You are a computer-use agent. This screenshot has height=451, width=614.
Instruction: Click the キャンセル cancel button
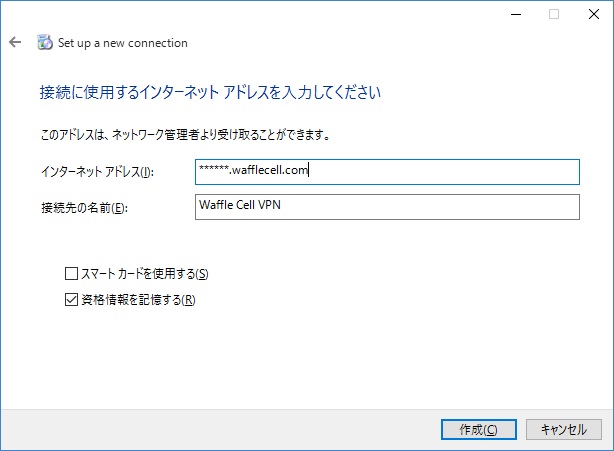563,429
